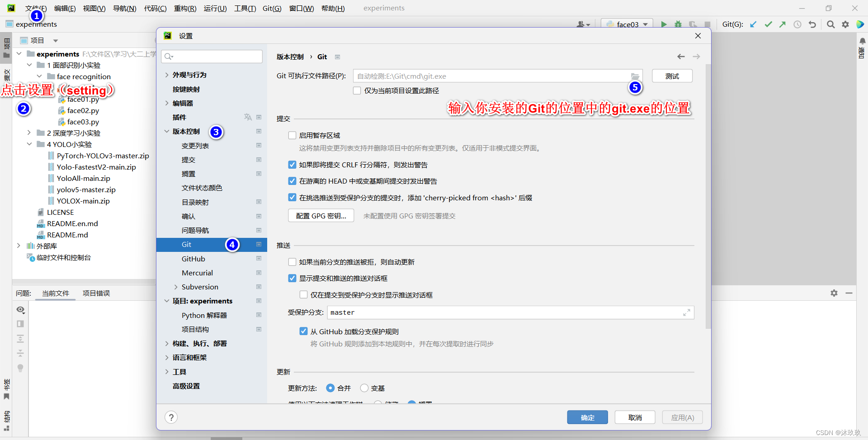Click Git update project arrow icon
Screen dimensions: 868x440
click(x=753, y=24)
